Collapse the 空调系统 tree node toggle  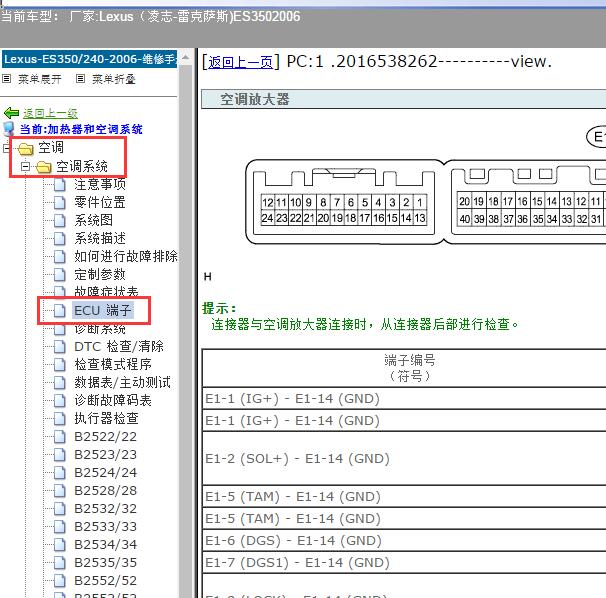coord(26,167)
